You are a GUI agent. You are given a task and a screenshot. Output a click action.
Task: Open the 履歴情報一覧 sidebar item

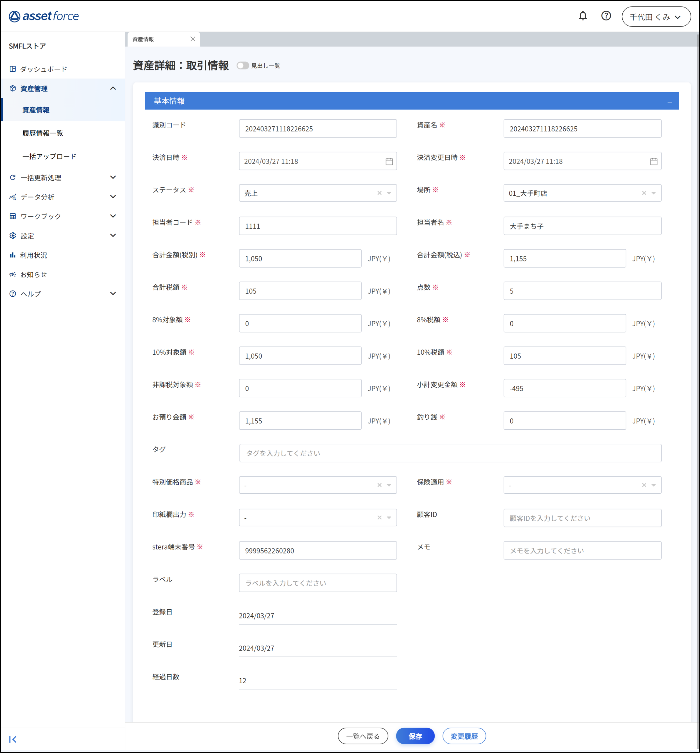coord(43,133)
